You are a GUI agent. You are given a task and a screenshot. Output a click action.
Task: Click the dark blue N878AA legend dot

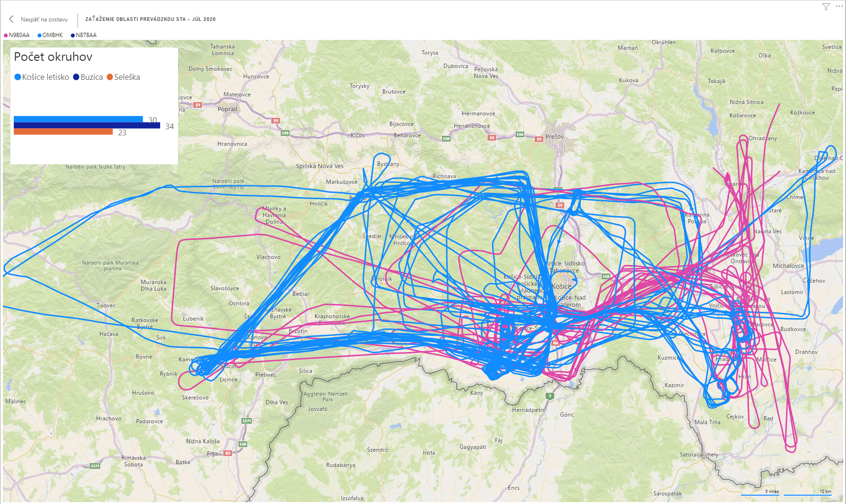[x=73, y=35]
